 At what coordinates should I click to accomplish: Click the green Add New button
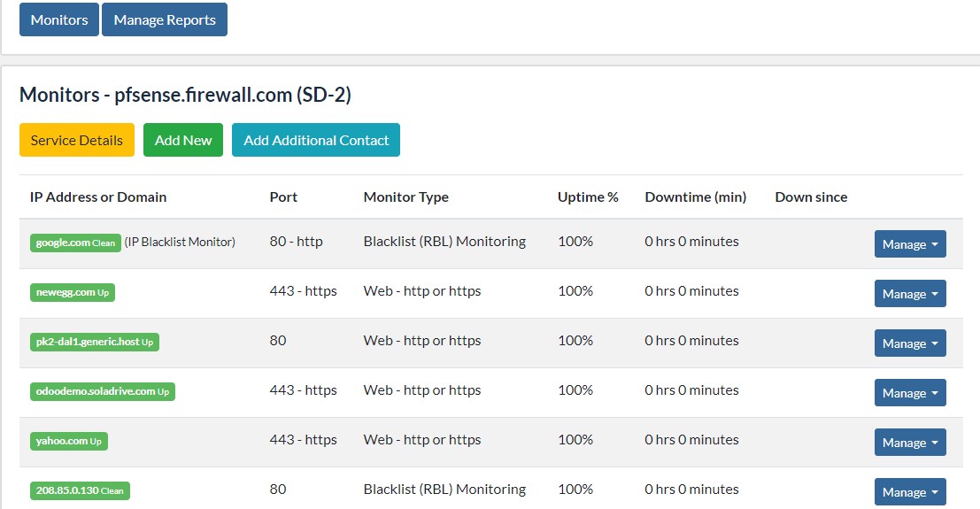point(183,140)
